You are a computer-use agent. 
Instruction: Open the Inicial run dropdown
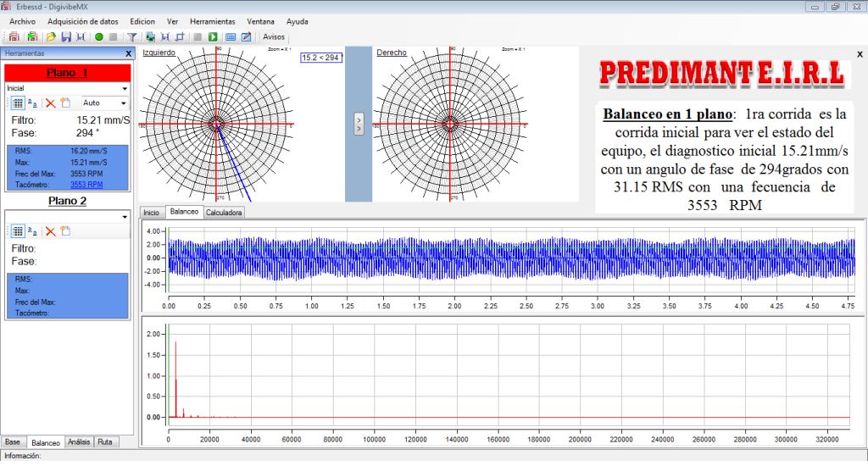(x=124, y=88)
